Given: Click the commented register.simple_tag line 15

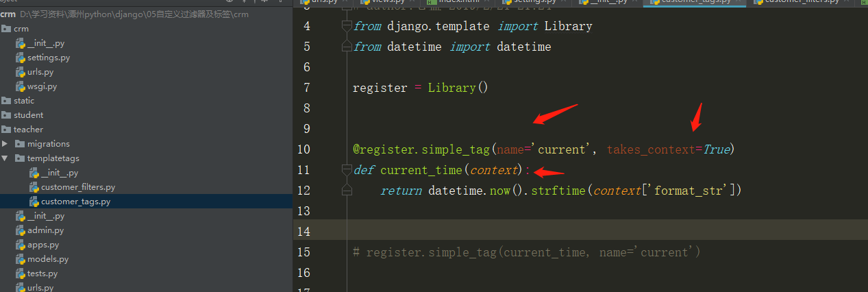Looking at the screenshot, I should 526,252.
